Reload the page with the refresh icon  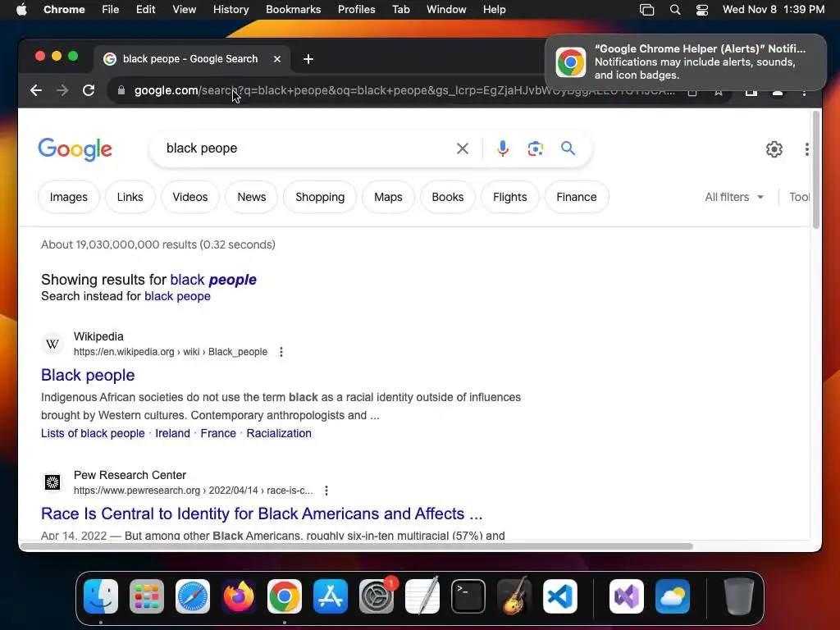pyautogui.click(x=89, y=90)
